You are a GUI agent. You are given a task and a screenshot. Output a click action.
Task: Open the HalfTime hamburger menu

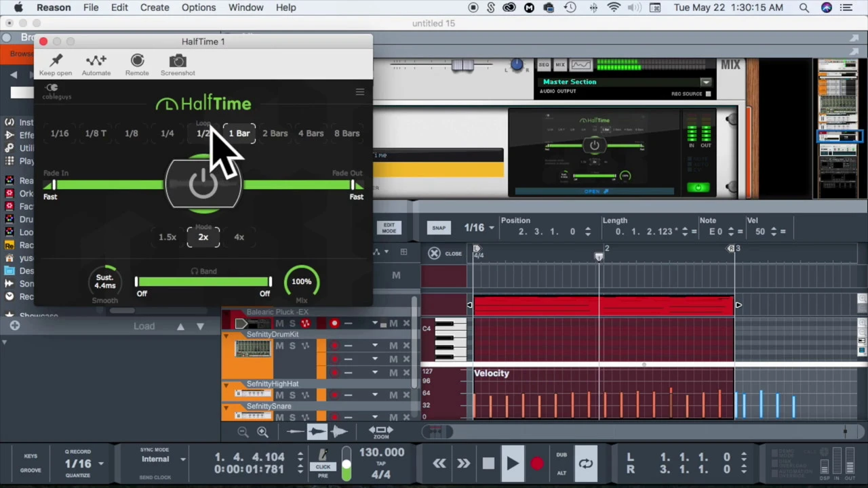click(x=360, y=92)
